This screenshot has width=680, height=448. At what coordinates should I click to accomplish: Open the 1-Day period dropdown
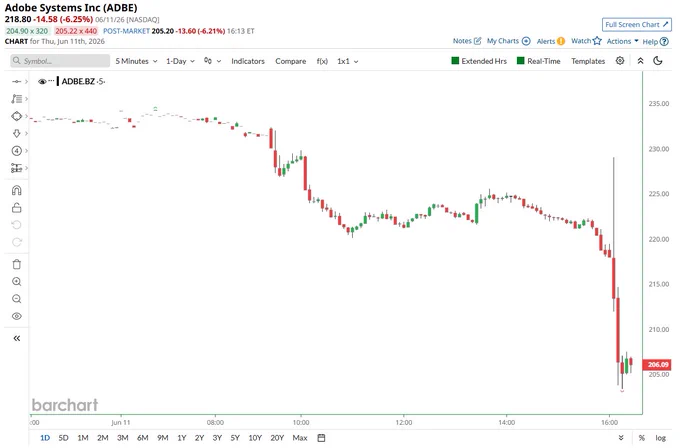[180, 61]
